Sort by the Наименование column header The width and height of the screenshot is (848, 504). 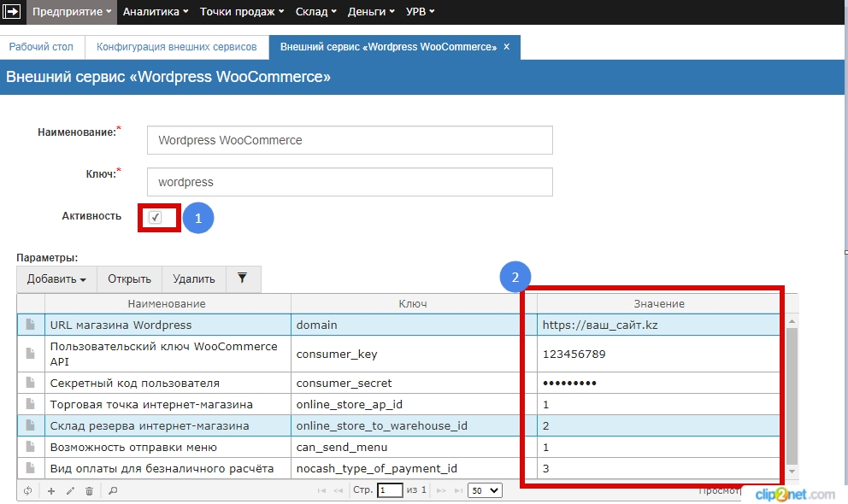[167, 303]
